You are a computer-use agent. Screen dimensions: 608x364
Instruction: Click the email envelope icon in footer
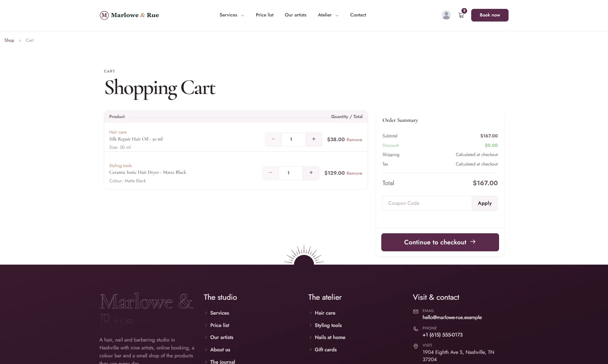click(416, 311)
